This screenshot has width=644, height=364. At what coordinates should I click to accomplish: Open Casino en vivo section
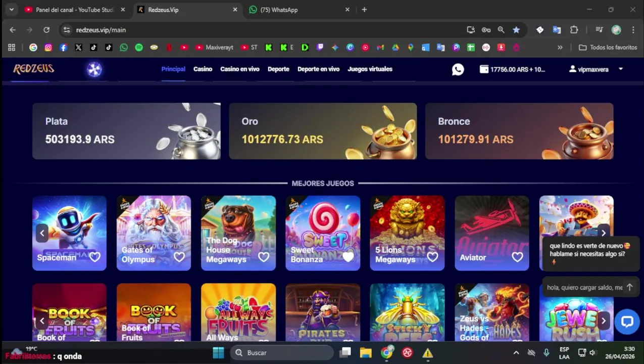[x=239, y=69]
